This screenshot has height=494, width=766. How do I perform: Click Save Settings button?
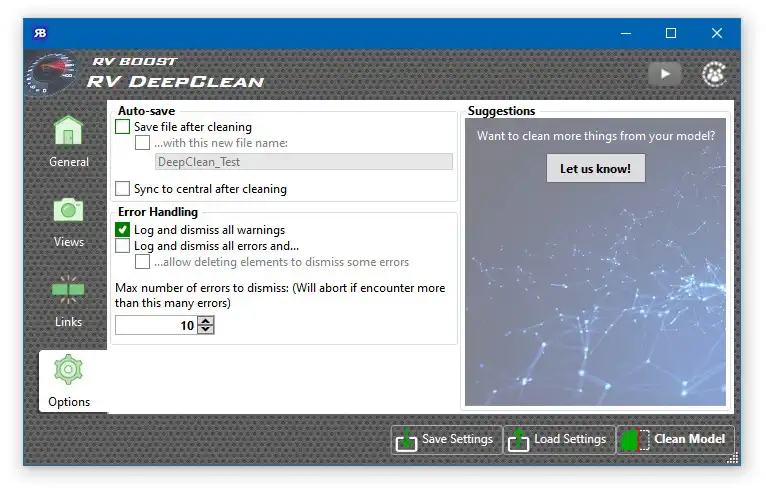click(447, 440)
